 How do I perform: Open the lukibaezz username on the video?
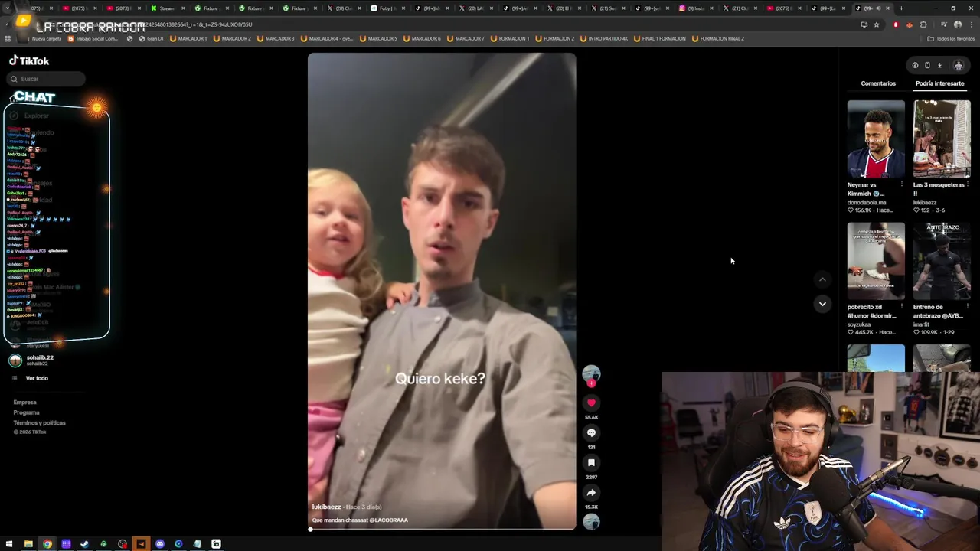pyautogui.click(x=326, y=507)
